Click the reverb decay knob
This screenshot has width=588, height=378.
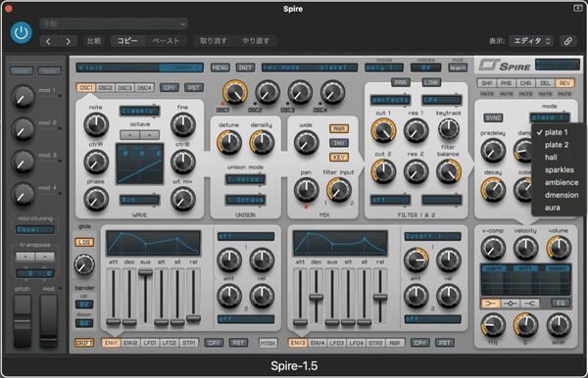[x=493, y=190]
